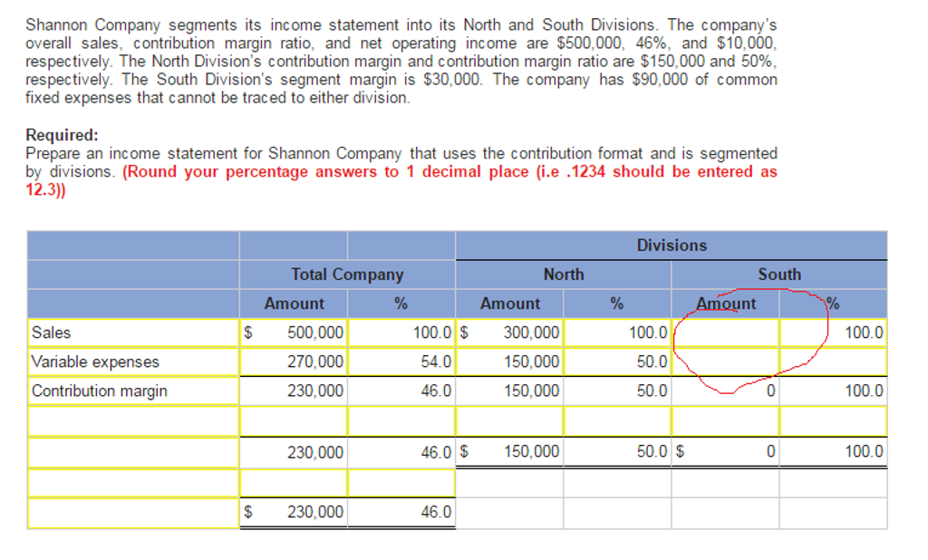Click the Divisions header cell

671,245
